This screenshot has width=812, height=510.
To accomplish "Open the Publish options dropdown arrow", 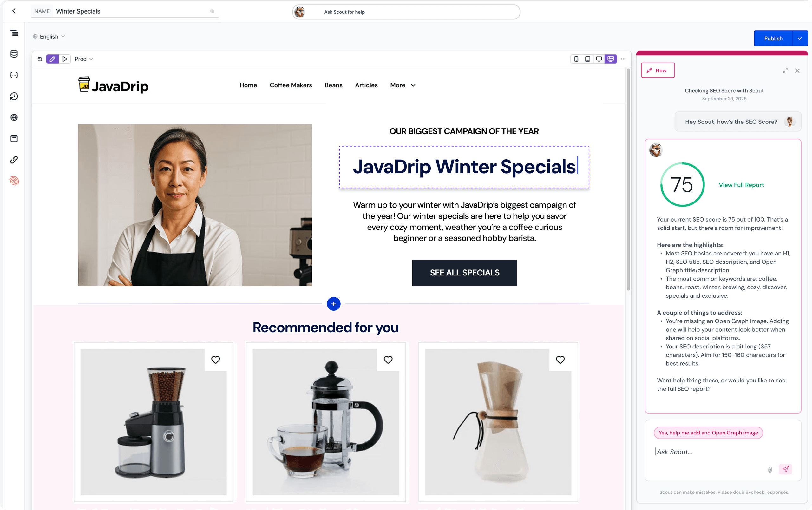I will click(800, 38).
